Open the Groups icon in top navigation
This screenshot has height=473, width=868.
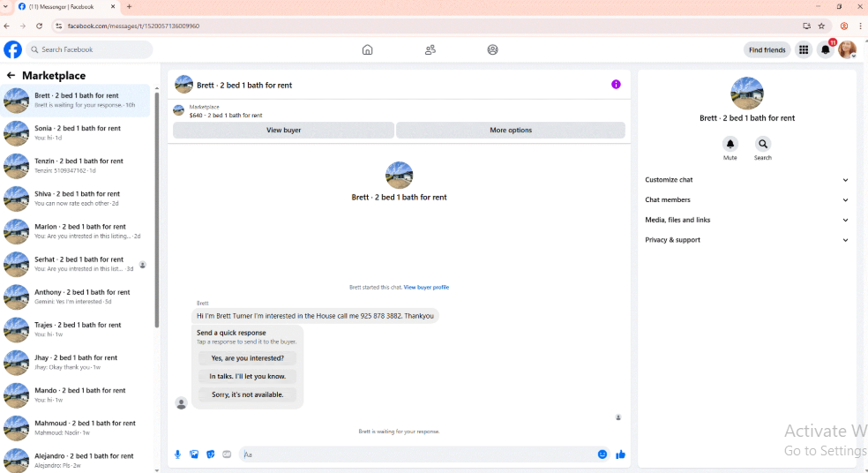click(x=493, y=49)
